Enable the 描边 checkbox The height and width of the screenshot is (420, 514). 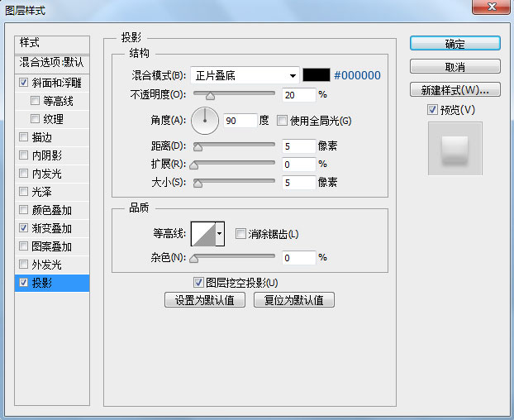24,136
